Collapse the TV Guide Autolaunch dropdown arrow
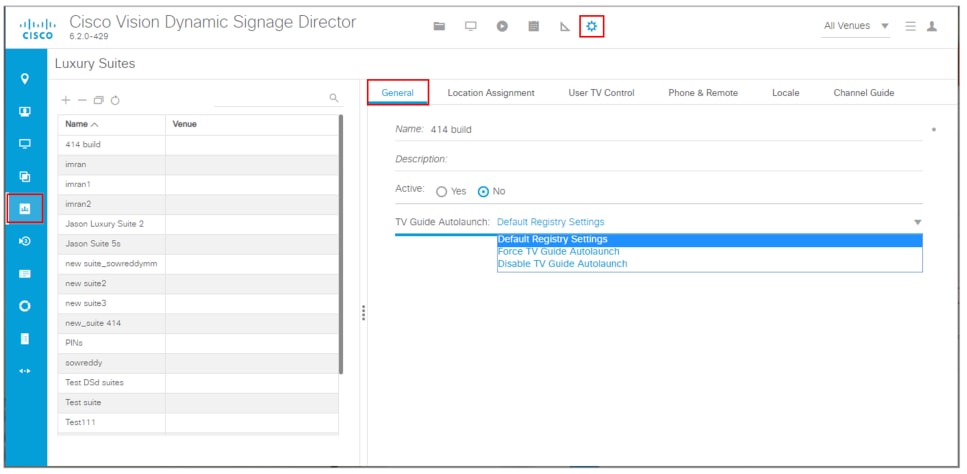The image size is (967, 474). pos(917,222)
